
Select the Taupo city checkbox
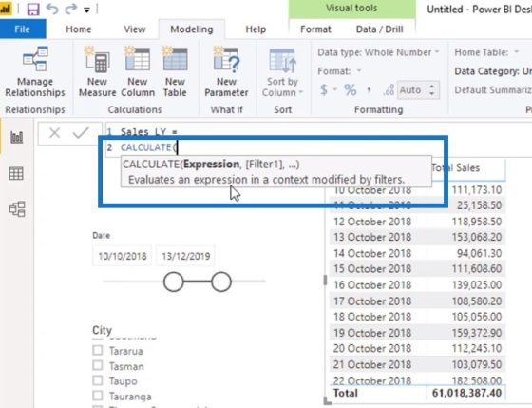tap(98, 380)
